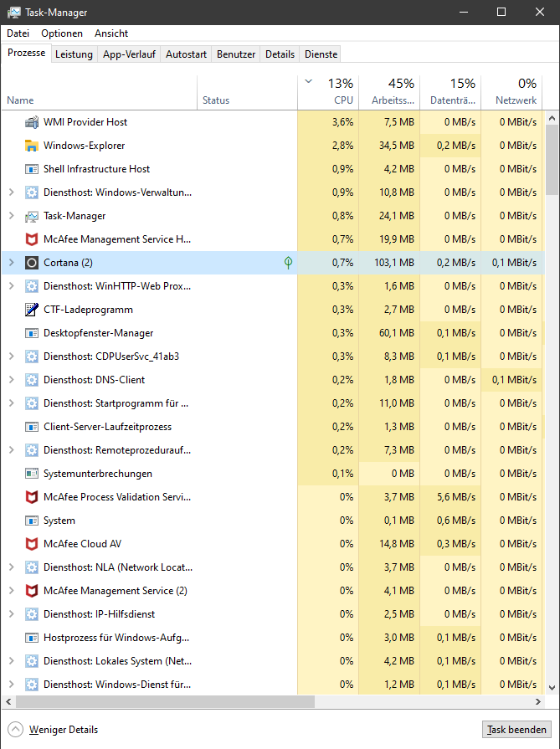Sort by the Datenträger column header
The height and width of the screenshot is (749, 560).
coord(450,92)
